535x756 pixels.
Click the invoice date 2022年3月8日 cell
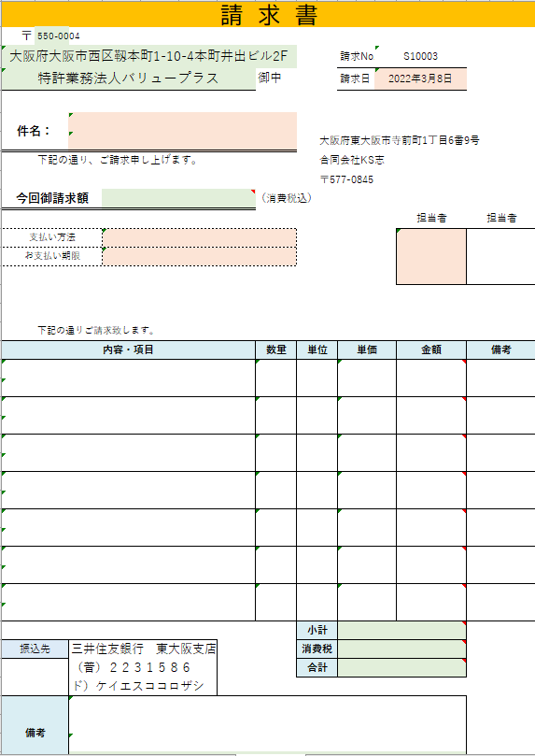pyautogui.click(x=420, y=79)
